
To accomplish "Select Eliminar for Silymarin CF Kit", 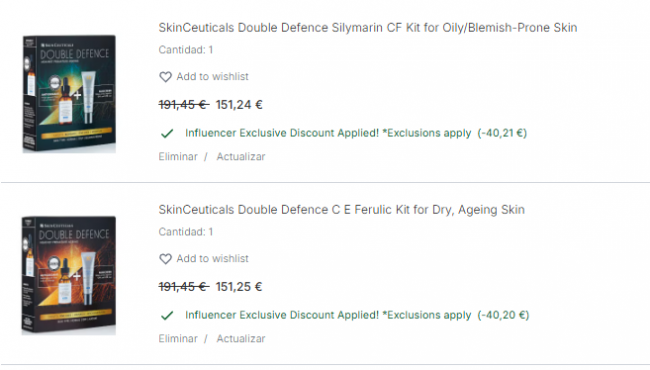I will (x=178, y=157).
